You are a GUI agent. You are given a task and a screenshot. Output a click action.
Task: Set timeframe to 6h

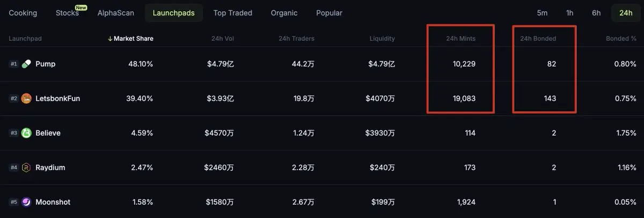[596, 13]
